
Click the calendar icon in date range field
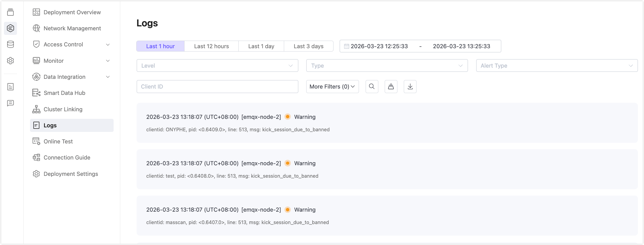tap(347, 46)
